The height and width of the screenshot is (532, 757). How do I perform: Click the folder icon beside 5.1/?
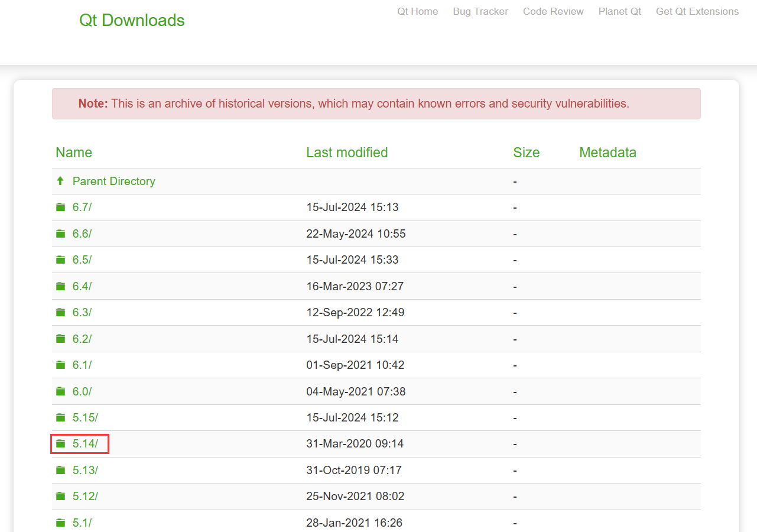point(60,523)
